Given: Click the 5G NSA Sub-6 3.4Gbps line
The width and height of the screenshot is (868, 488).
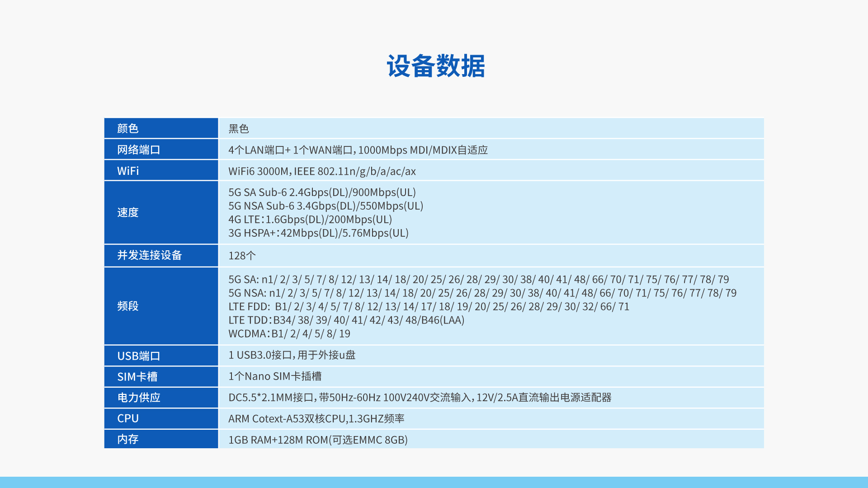Looking at the screenshot, I should (325, 206).
